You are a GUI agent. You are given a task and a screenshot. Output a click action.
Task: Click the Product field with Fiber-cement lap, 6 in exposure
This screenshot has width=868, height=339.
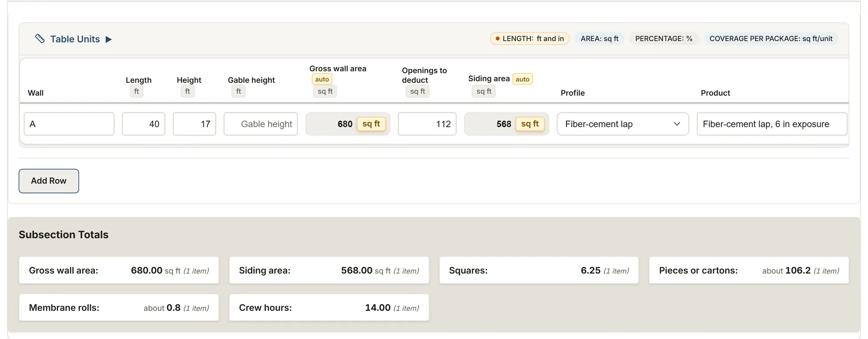coord(772,124)
